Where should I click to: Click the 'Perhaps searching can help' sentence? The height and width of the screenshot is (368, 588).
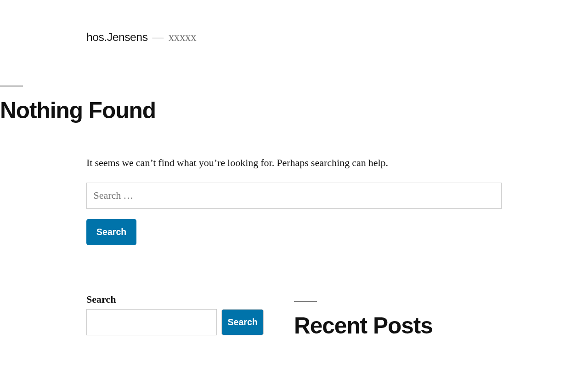(x=332, y=163)
